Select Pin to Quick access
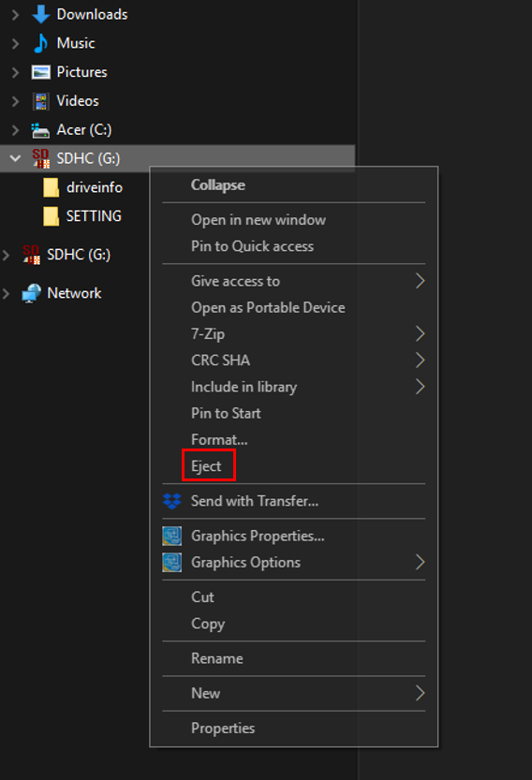532x780 pixels. click(x=252, y=246)
